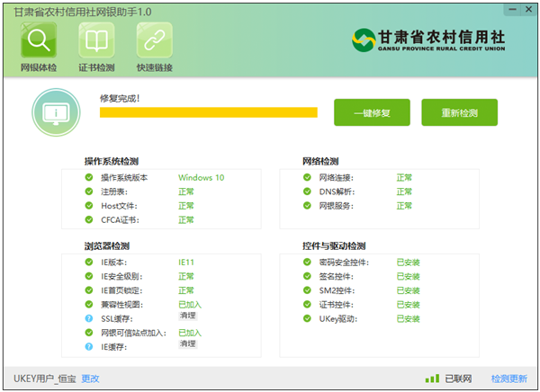Click the green check beside Host文件
540x392 pixels.
pyautogui.click(x=89, y=206)
